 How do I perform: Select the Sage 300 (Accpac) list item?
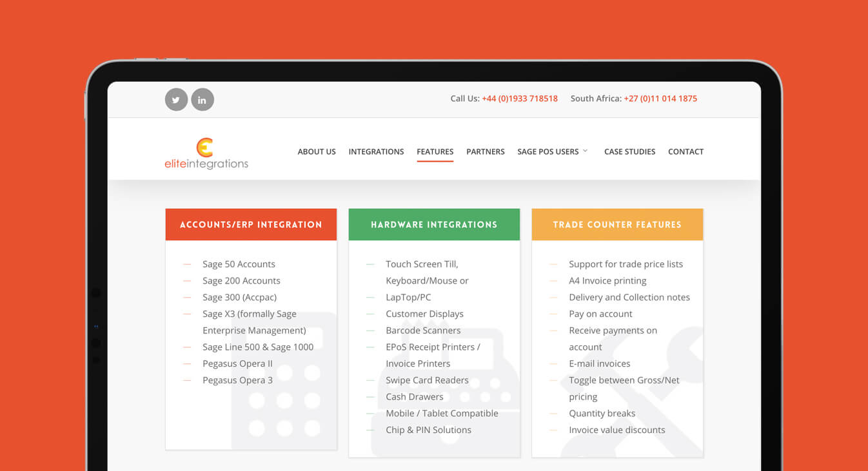[x=239, y=298]
